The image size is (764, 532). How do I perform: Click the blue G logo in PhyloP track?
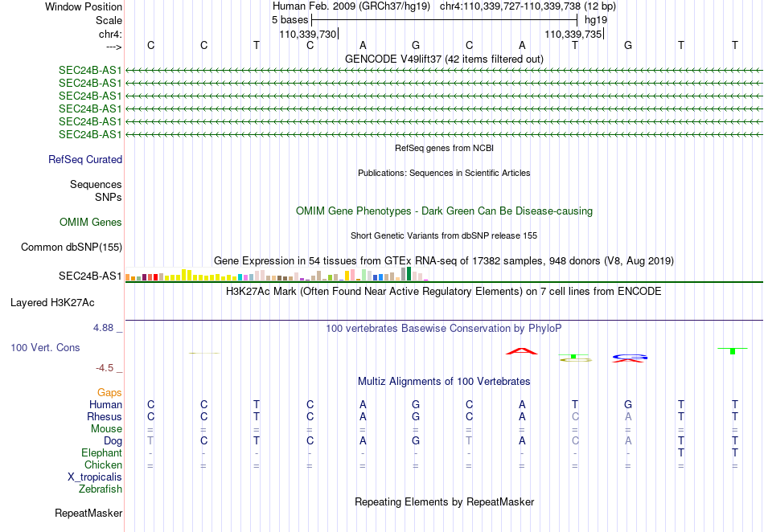630,357
